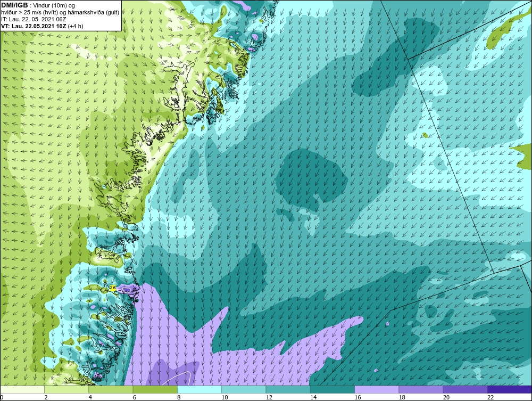532x401 pixels.
Task: Pick the 18–20 m/s medium purple swatch
Action: point(421,389)
